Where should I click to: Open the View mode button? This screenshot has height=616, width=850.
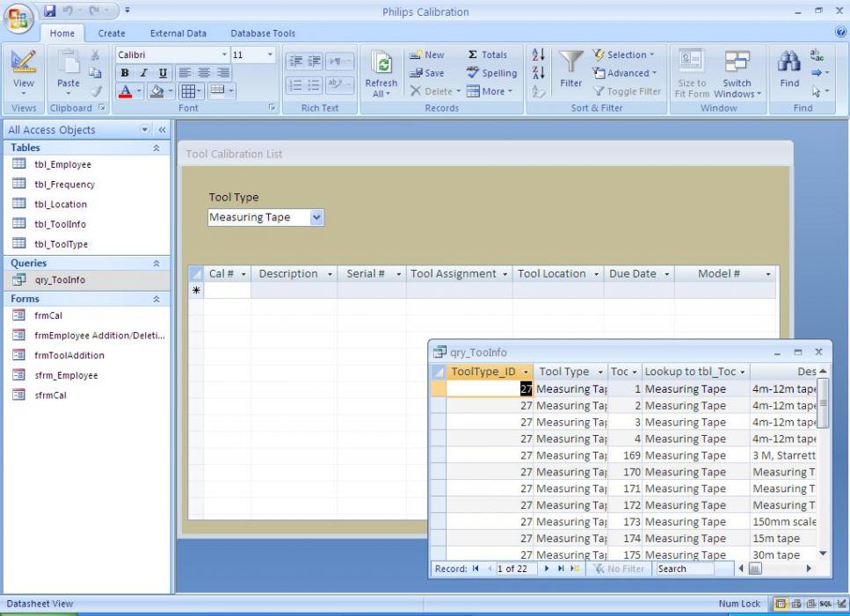(x=24, y=72)
